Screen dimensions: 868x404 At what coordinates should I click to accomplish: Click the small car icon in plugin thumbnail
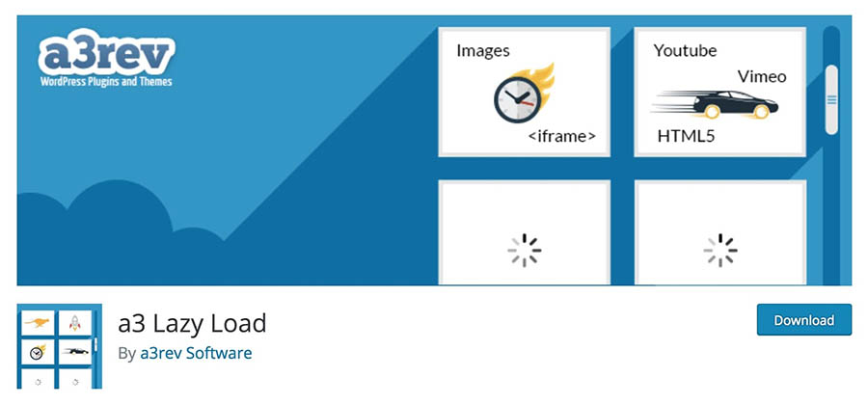coord(75,351)
